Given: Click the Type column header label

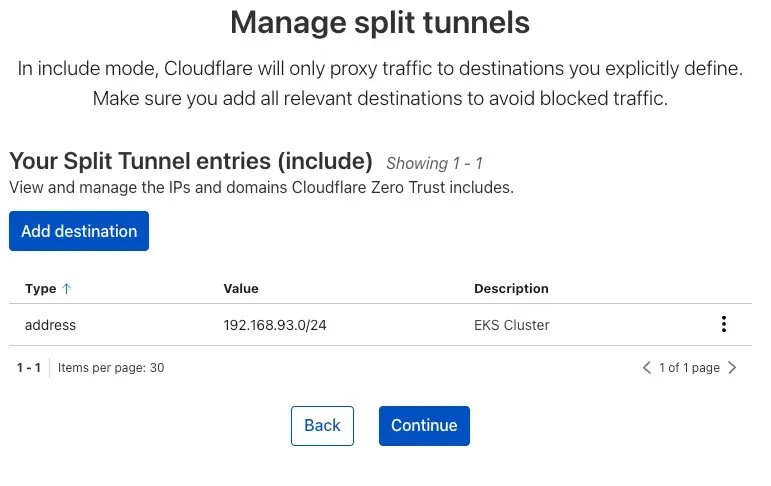Looking at the screenshot, I should [x=41, y=288].
